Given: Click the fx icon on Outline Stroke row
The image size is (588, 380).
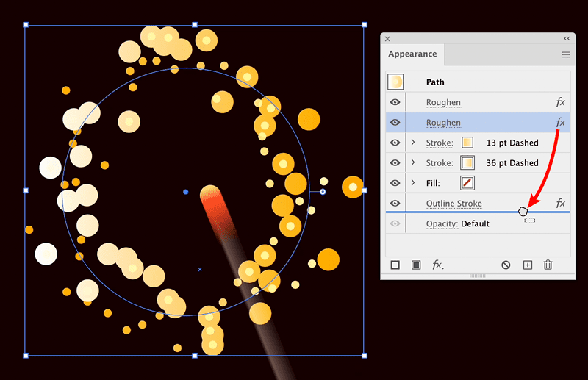Looking at the screenshot, I should tap(560, 203).
